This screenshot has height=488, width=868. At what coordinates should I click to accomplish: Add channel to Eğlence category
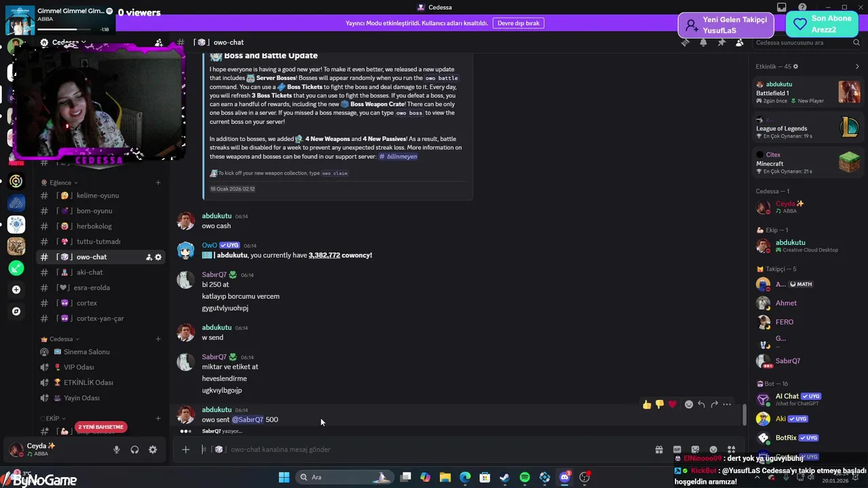point(158,182)
